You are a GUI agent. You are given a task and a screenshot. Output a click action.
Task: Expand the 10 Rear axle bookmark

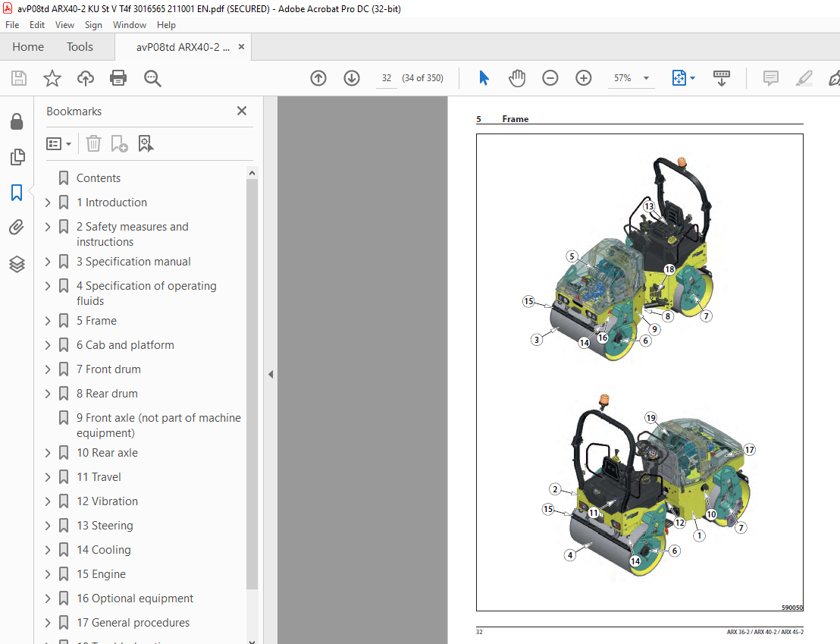click(x=48, y=453)
